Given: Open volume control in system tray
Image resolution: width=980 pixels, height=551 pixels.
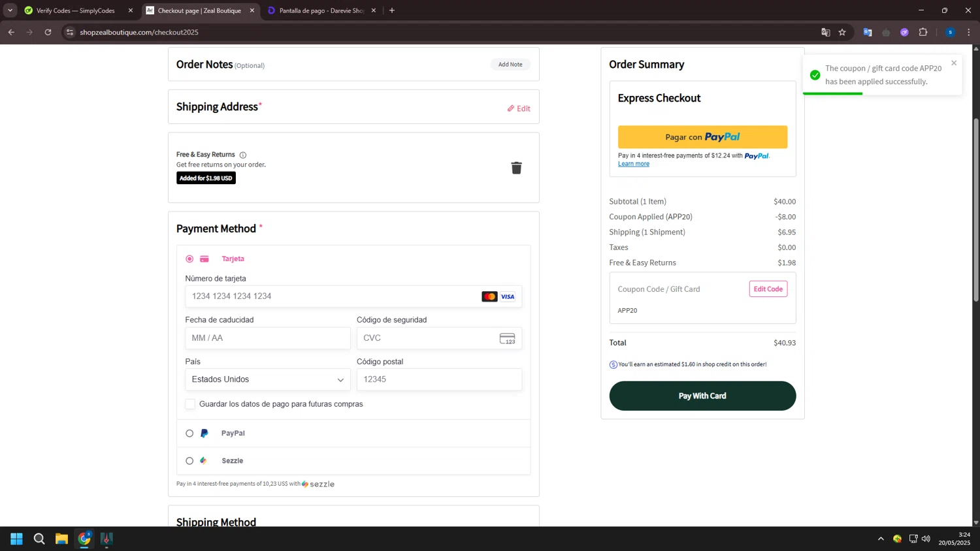Looking at the screenshot, I should coord(926,539).
